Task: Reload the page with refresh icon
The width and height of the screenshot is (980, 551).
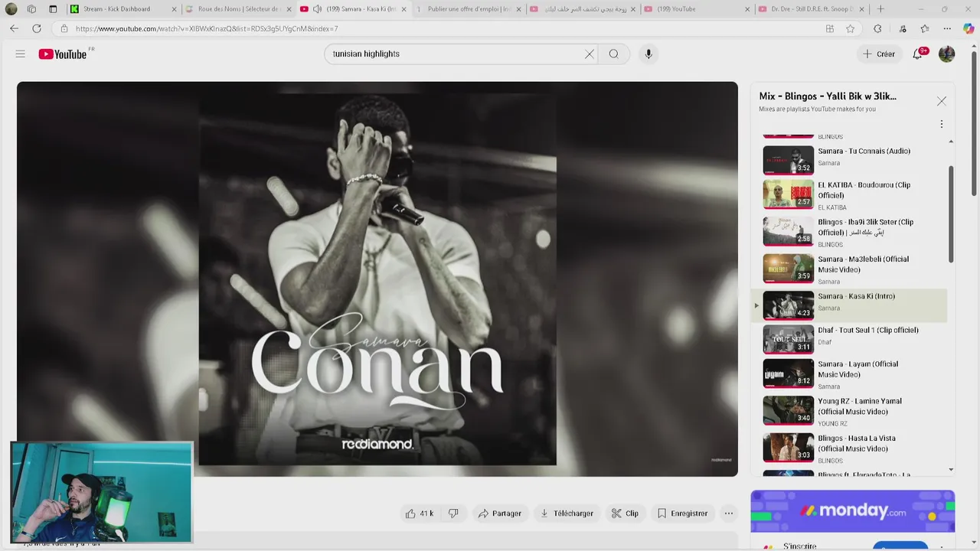Action: click(x=36, y=28)
